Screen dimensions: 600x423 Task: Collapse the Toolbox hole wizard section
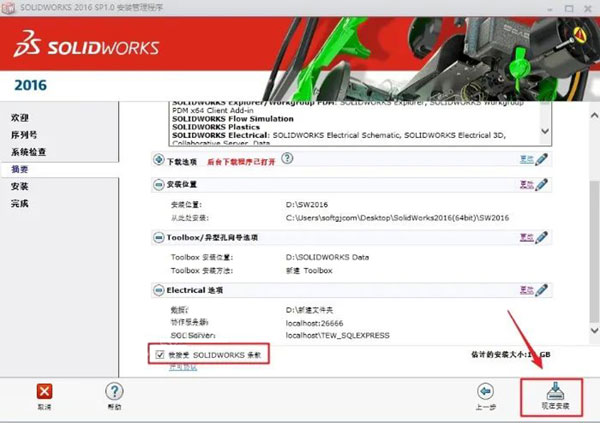point(158,238)
